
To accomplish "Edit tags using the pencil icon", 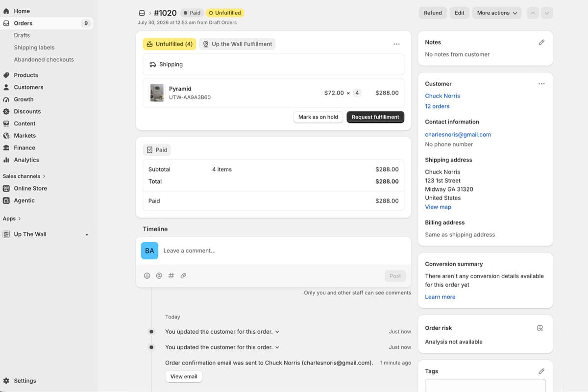I will click(x=541, y=371).
